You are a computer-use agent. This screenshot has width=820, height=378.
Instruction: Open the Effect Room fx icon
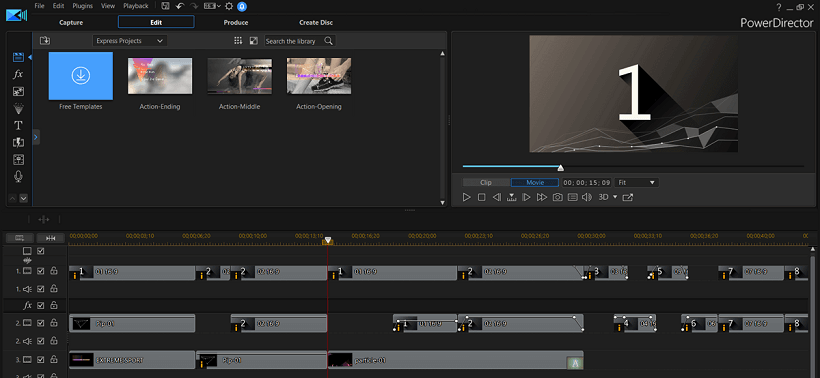pyautogui.click(x=18, y=74)
